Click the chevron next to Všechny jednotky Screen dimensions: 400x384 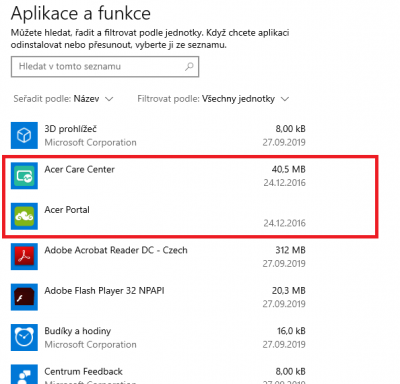(285, 99)
